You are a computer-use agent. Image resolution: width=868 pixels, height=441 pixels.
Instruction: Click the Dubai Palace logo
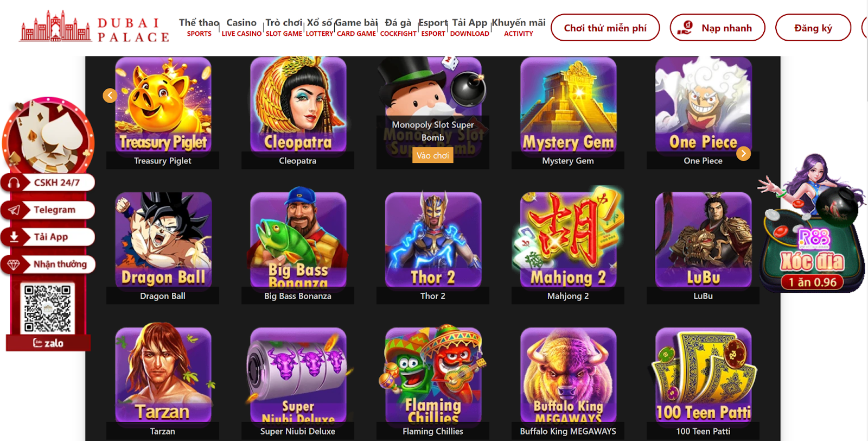tap(94, 27)
